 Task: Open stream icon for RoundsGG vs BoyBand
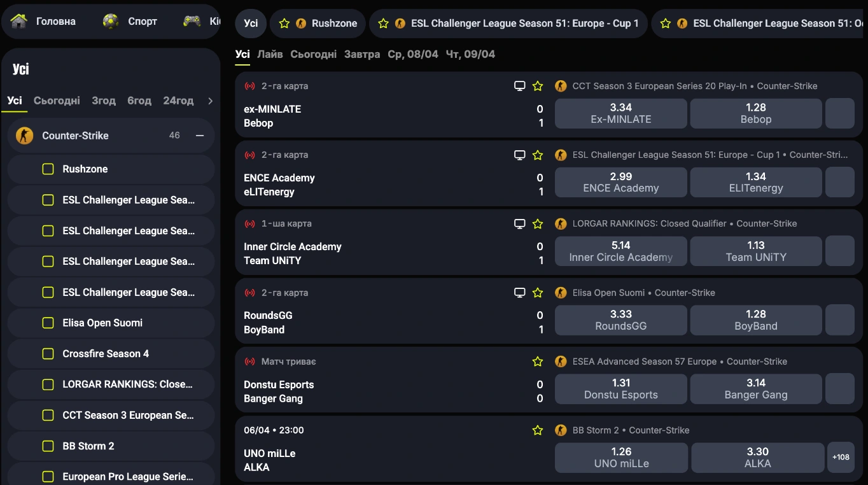click(520, 293)
